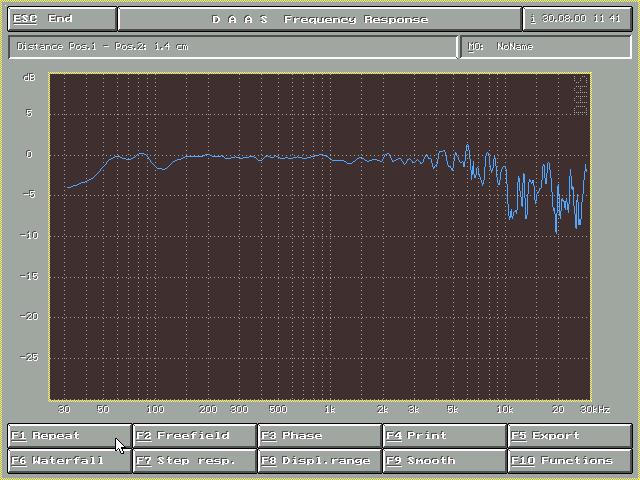Select the F2 Freefield function
The height and width of the screenshot is (480, 640).
(x=194, y=436)
